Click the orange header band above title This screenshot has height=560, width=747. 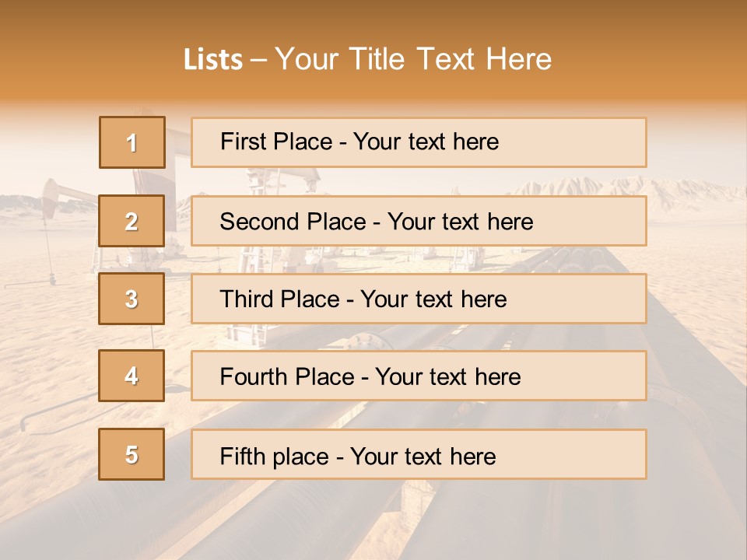373,19
